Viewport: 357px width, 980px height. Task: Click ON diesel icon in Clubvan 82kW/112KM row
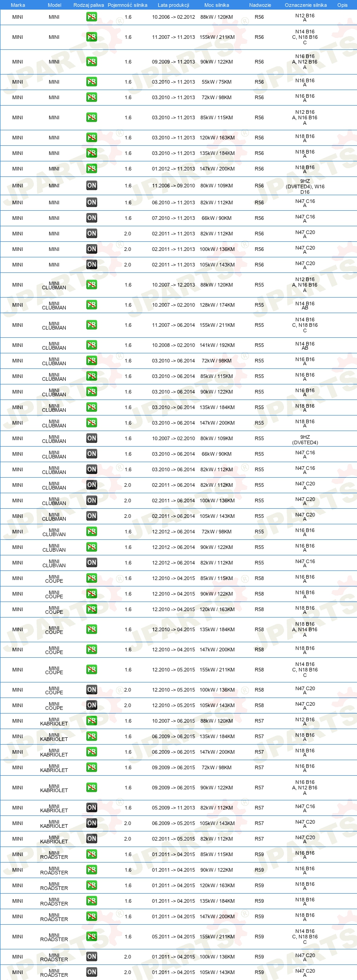[x=91, y=563]
